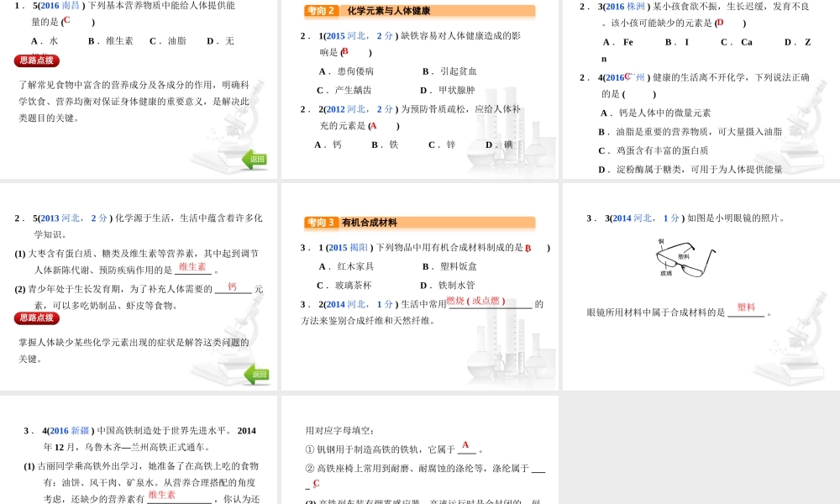Click the red answer 塑料 under the glasses
The height and width of the screenshot is (504, 840).
tap(746, 307)
